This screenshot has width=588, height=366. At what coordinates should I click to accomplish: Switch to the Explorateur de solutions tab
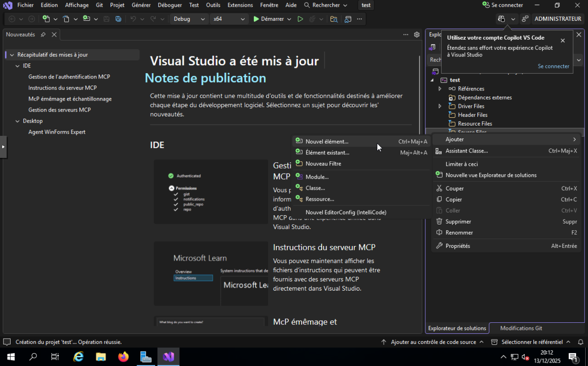point(457,328)
